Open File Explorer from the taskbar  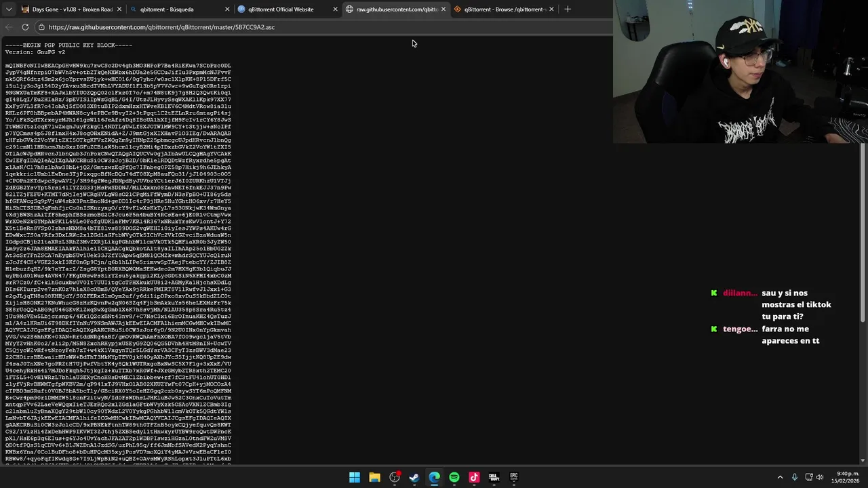[374, 477]
